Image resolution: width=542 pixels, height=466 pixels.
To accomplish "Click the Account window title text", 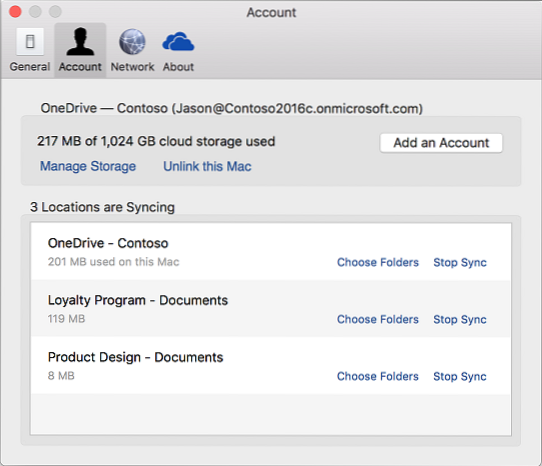I will click(271, 13).
